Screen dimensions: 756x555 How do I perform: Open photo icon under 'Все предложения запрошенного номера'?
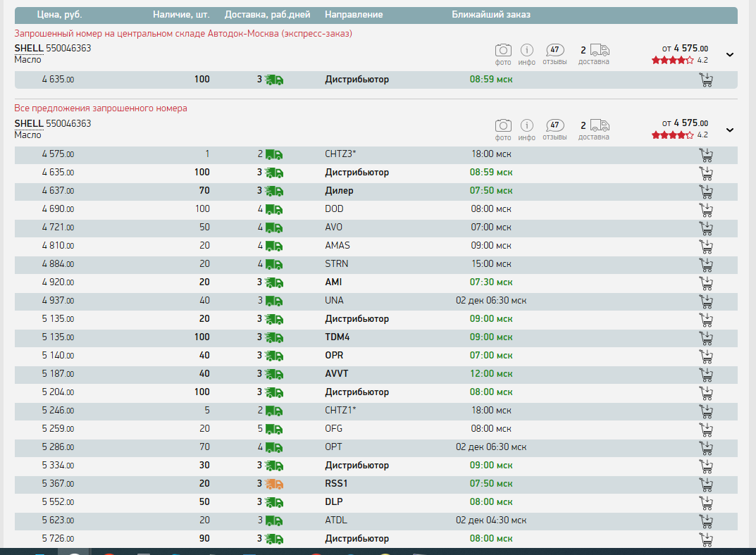point(503,125)
